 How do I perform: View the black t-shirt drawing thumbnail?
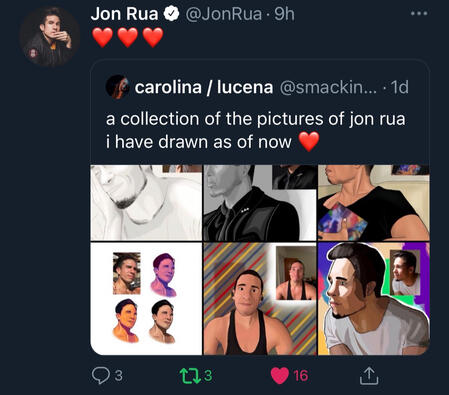374,202
